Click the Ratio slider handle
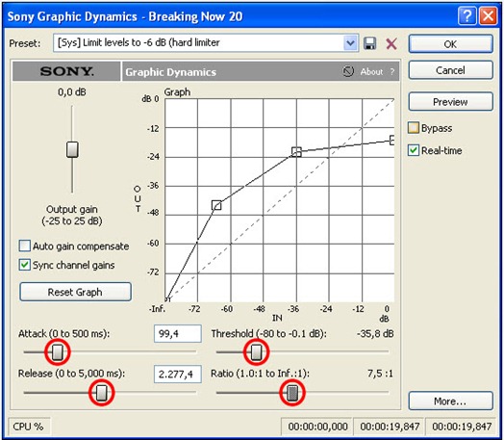This screenshot has width=504, height=440. [292, 393]
